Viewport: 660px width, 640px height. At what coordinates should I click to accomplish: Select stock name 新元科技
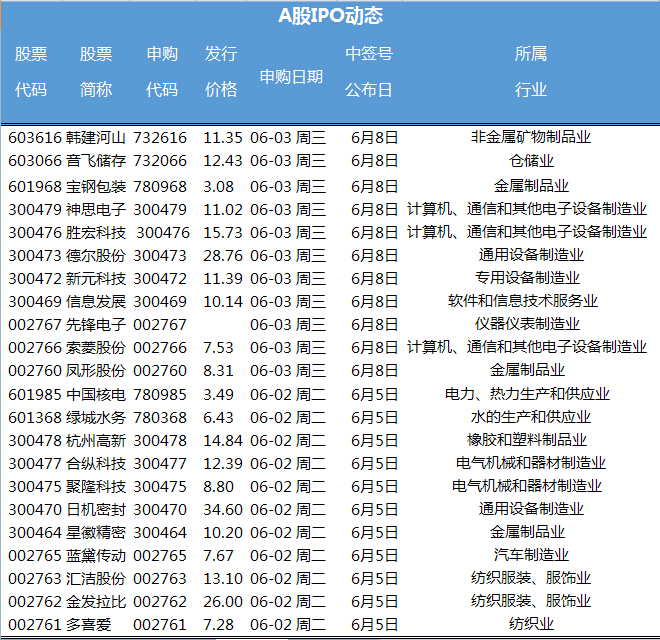96,279
